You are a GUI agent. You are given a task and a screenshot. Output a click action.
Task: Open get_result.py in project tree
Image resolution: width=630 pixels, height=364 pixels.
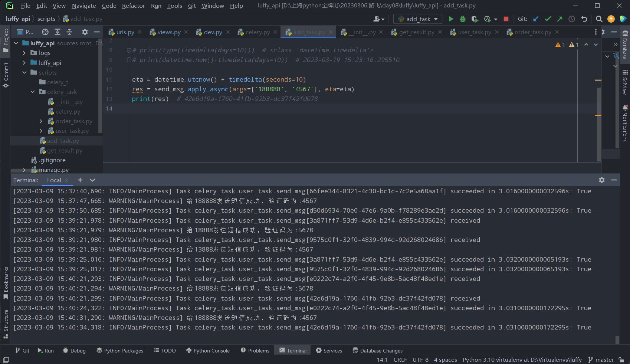coord(65,150)
